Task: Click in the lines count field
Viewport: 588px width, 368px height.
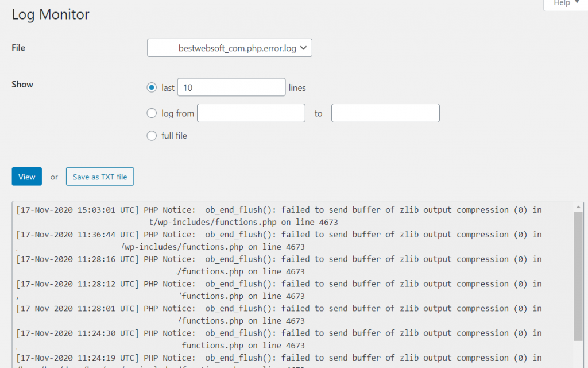Action: tap(231, 87)
